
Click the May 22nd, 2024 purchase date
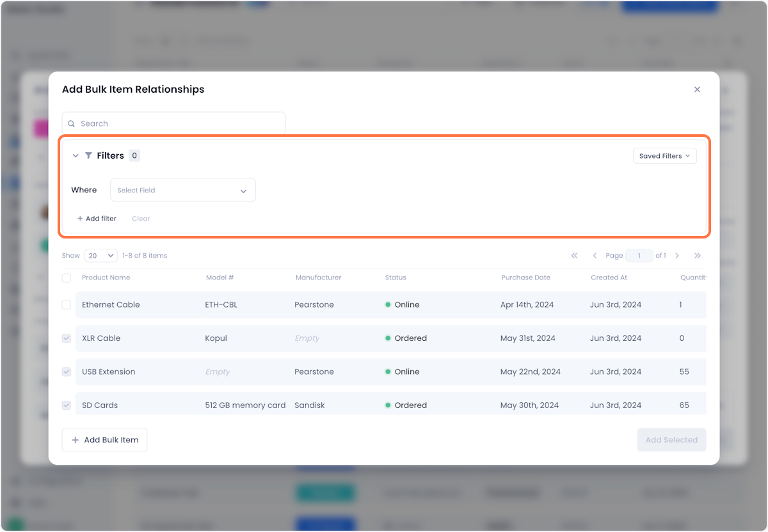(531, 372)
